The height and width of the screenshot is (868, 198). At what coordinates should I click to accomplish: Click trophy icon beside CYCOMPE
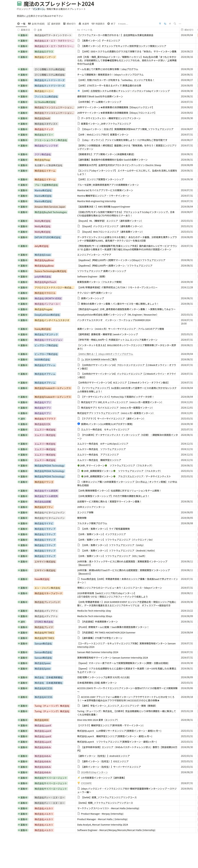pyautogui.click(x=79, y=783)
